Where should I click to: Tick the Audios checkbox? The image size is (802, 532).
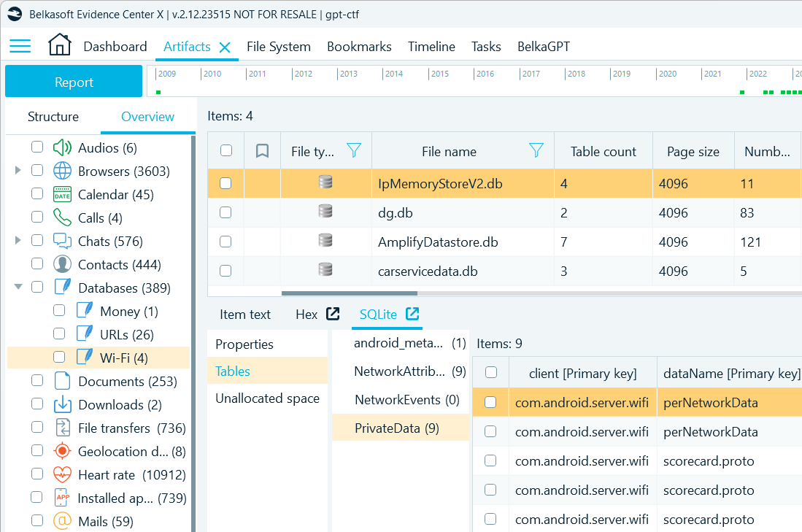(x=36, y=147)
